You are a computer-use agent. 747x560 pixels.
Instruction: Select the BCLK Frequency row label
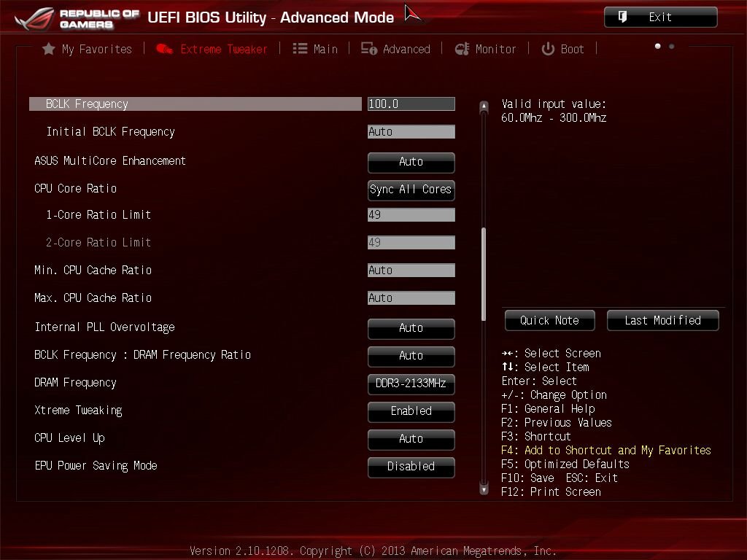coord(88,104)
